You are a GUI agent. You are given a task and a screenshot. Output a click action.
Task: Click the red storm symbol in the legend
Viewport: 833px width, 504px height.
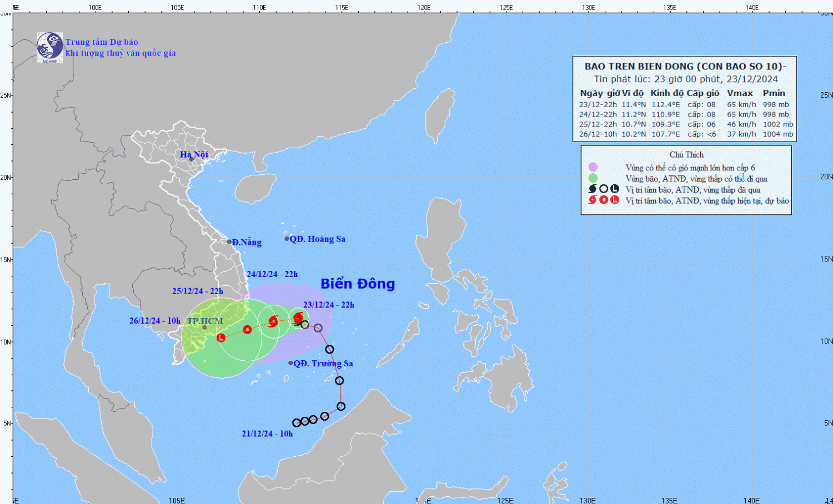click(593, 200)
